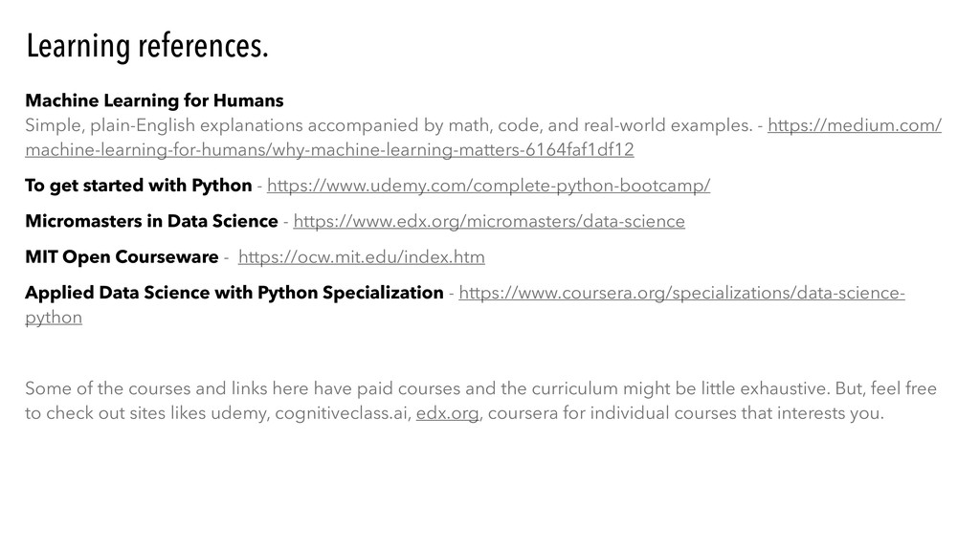The image size is (980, 551).
Task: Click the underlined edx.org link in the bottom paragraph
Action: tap(448, 413)
